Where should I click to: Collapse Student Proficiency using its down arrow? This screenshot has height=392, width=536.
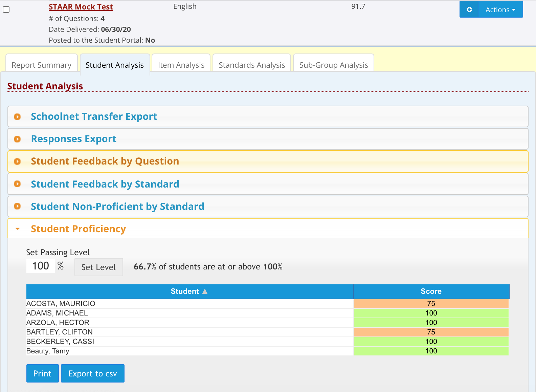coord(18,229)
